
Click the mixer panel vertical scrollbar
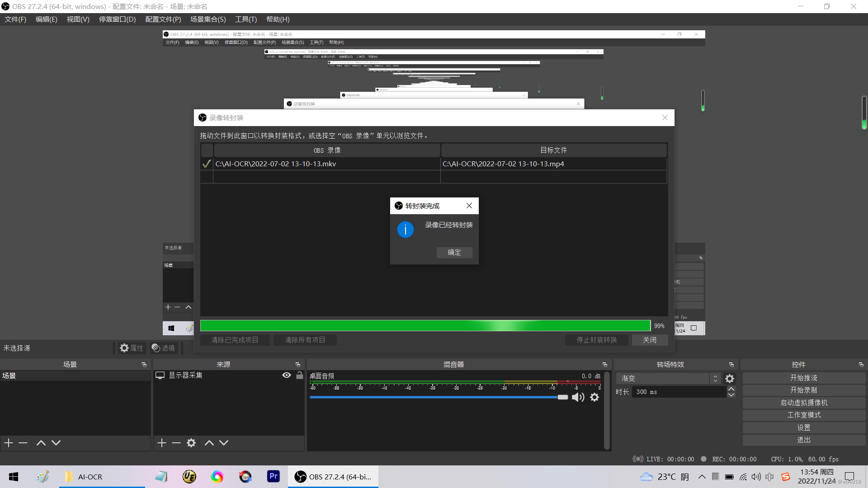click(x=607, y=410)
